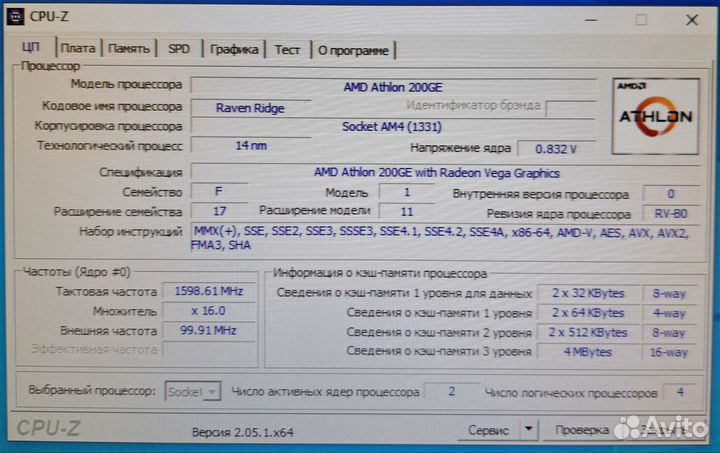This screenshot has height=453, width=720.
Task: Close the CPU-Z window
Action: tap(692, 20)
